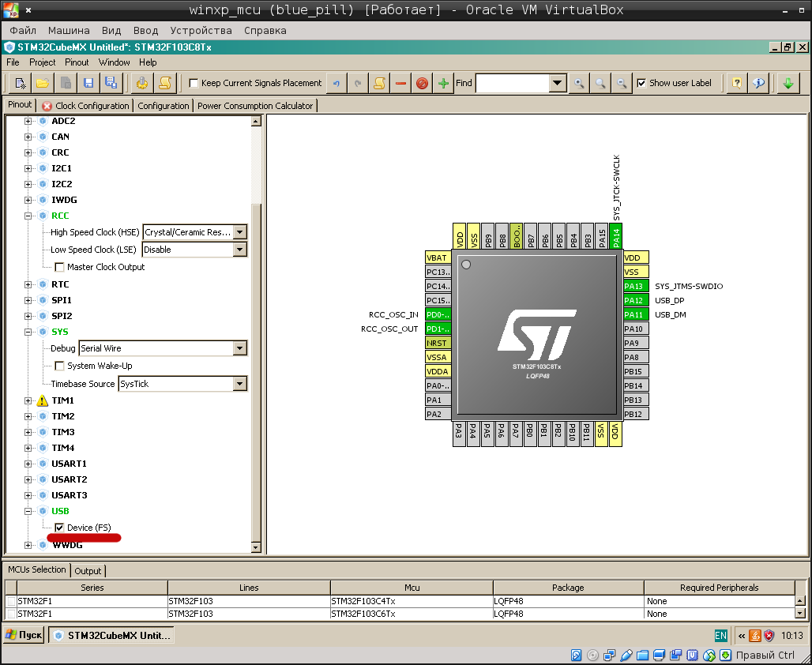Toggle the Master Clock Output checkbox
This screenshot has width=812, height=665.
tap(59, 267)
